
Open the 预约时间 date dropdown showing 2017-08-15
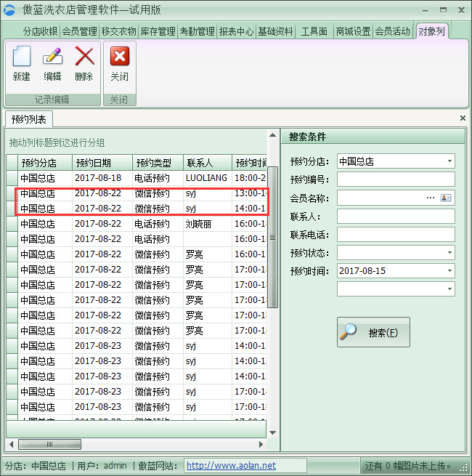click(x=449, y=271)
